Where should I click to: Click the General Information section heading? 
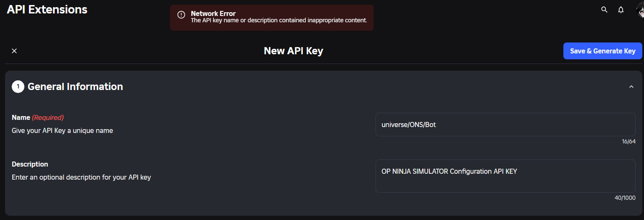click(x=75, y=87)
